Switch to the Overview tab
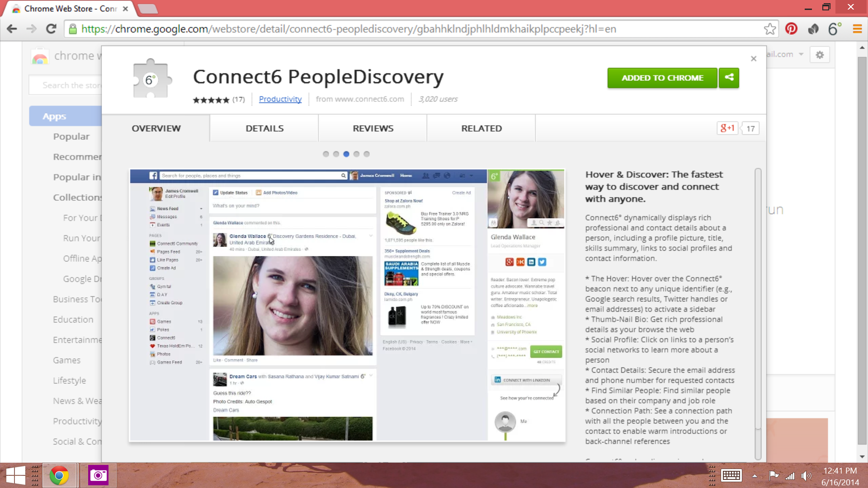Image resolution: width=868 pixels, height=488 pixels. (156, 128)
